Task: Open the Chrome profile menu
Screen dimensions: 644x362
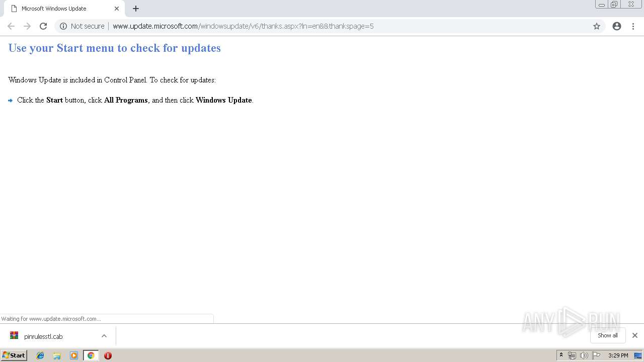Action: [617, 26]
